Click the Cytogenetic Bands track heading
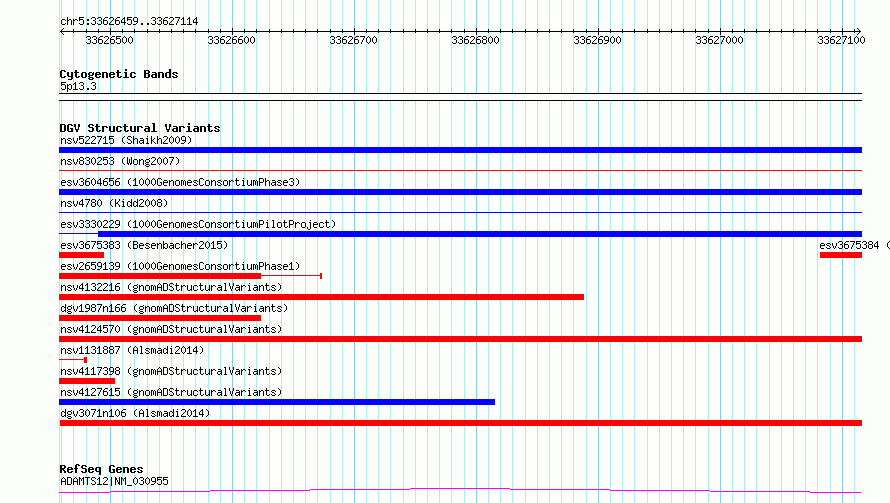Screen dimensions: 890x503 coord(119,74)
